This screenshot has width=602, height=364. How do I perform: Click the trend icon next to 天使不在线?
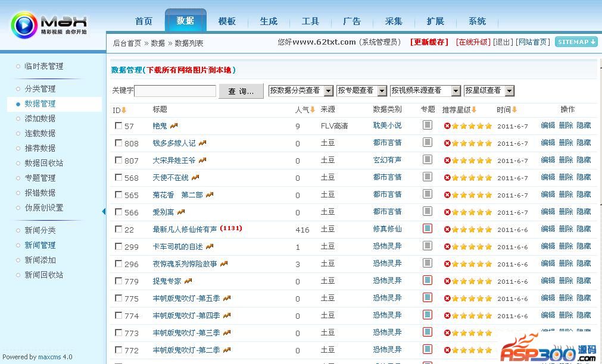(195, 178)
